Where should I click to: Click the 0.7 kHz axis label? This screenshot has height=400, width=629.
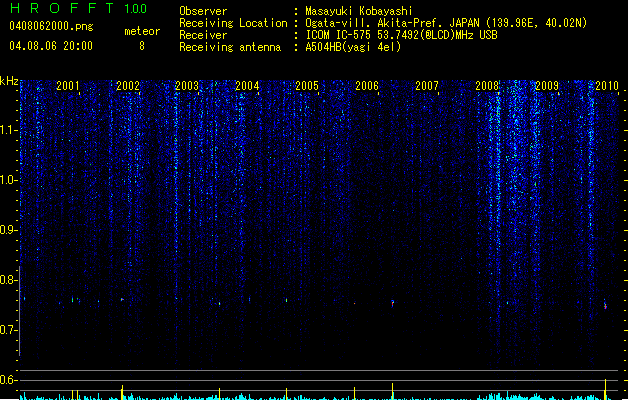coord(9,330)
